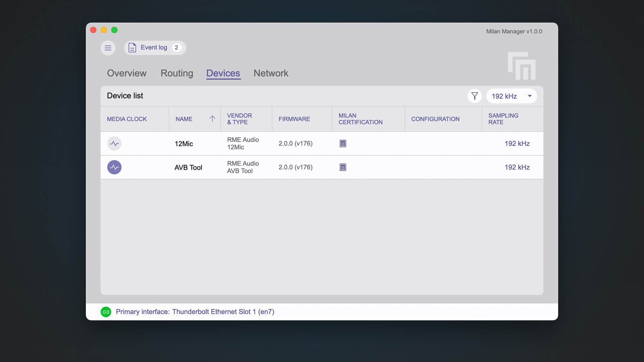Image resolution: width=644 pixels, height=362 pixels.
Task: Click the green network link status icon
Action: click(x=106, y=312)
